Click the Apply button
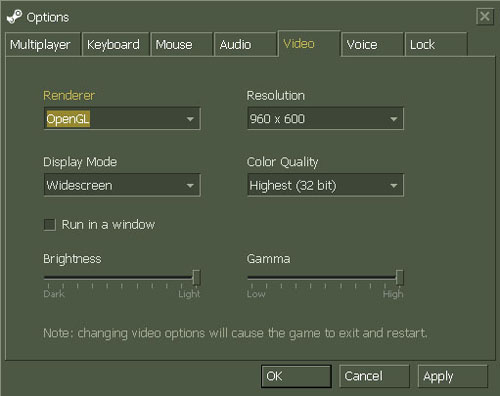Screen dimensions: 500x396 (453, 376)
